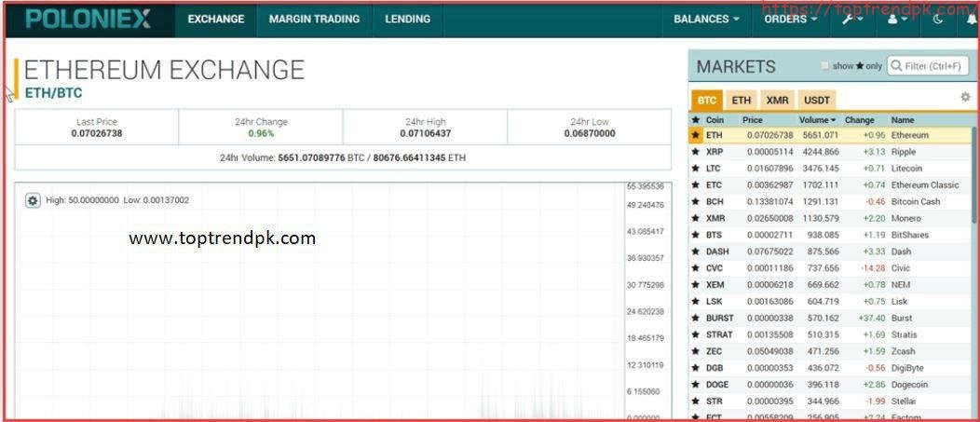Sort by the star column header
980x422 pixels.
[695, 119]
